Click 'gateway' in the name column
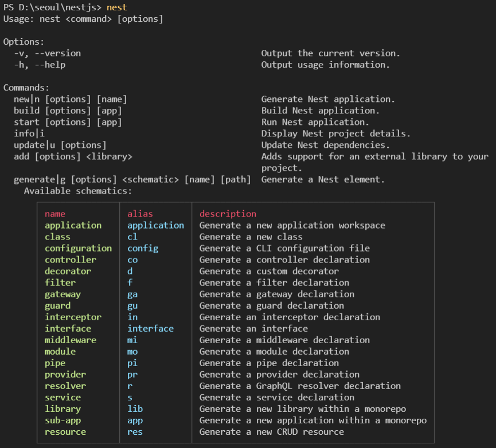Viewport: 496px width, 448px height. tap(63, 294)
